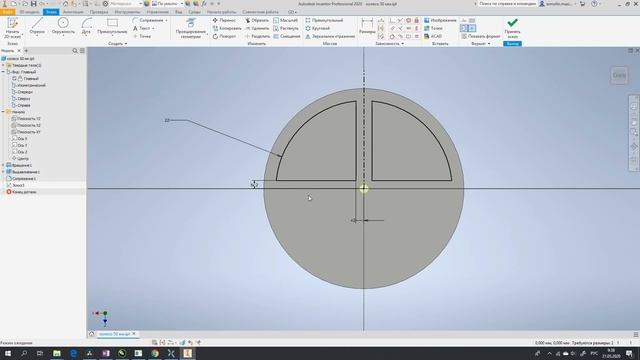This screenshot has width=640, height=360.
Task: Open the Эскиз (Sketch) ribbon tab
Action: click(51, 12)
